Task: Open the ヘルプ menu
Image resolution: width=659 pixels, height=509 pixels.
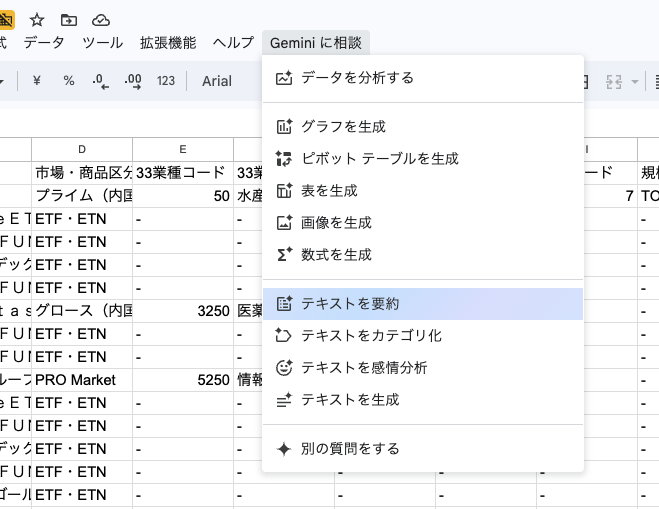Action: click(x=233, y=42)
